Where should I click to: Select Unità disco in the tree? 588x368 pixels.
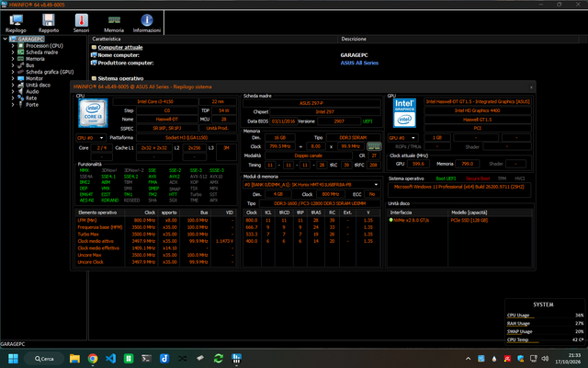(x=39, y=85)
